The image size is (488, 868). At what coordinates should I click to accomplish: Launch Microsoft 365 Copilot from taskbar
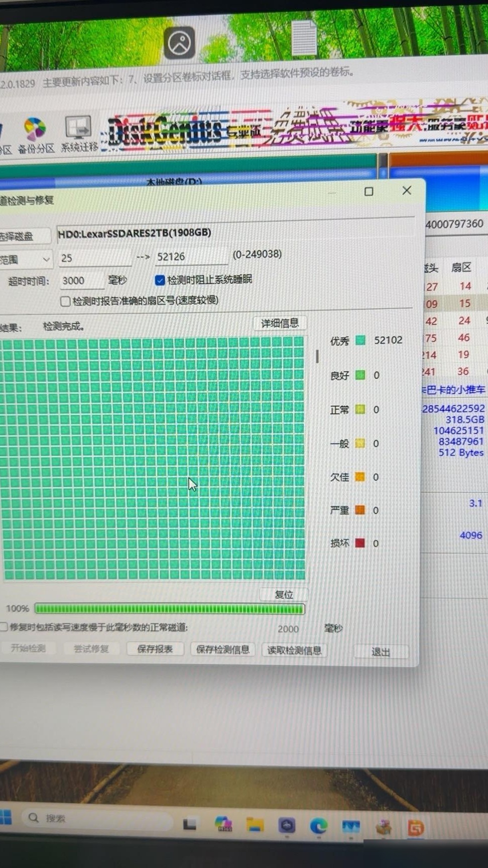click(223, 824)
